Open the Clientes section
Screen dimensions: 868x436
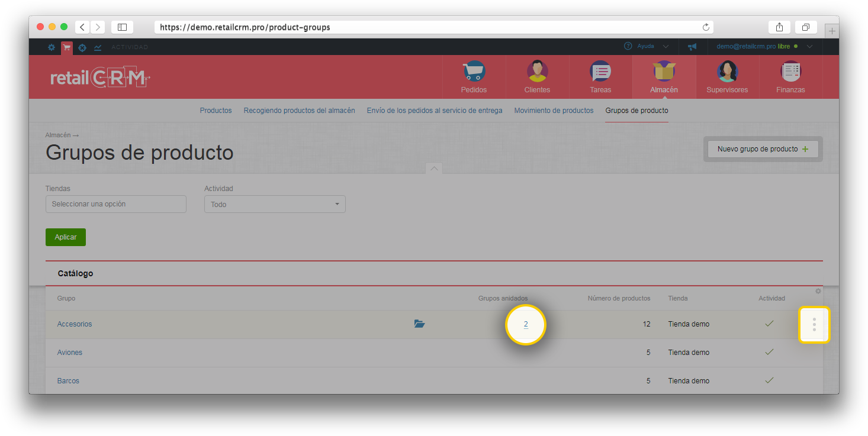tap(537, 77)
